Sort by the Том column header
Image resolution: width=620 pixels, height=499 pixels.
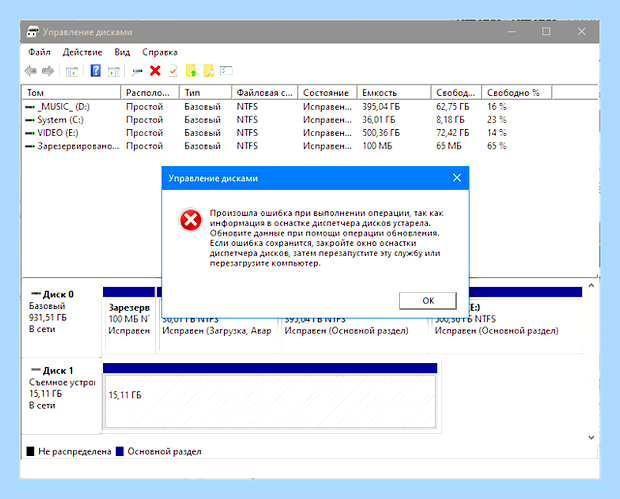(71, 93)
